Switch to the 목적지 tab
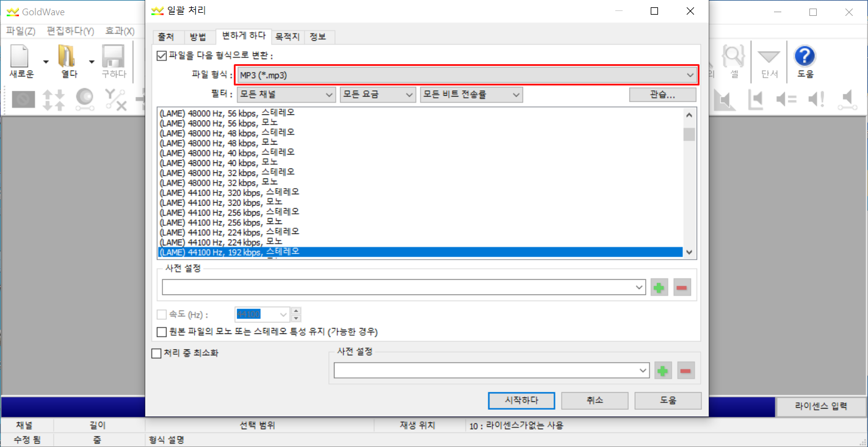868x447 pixels. (288, 37)
